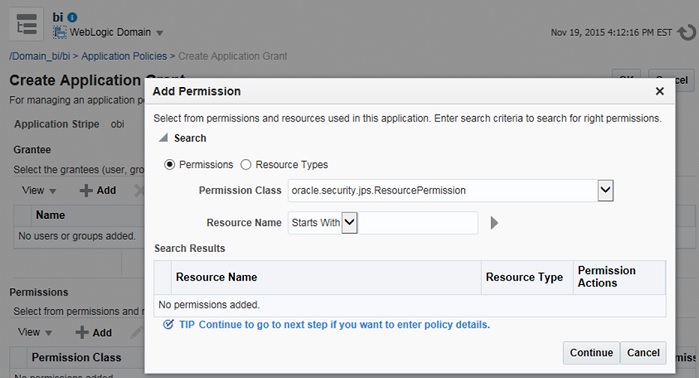Follow the /Domain_bi/bi breadcrumb link
The image size is (699, 378).
pyautogui.click(x=40, y=56)
